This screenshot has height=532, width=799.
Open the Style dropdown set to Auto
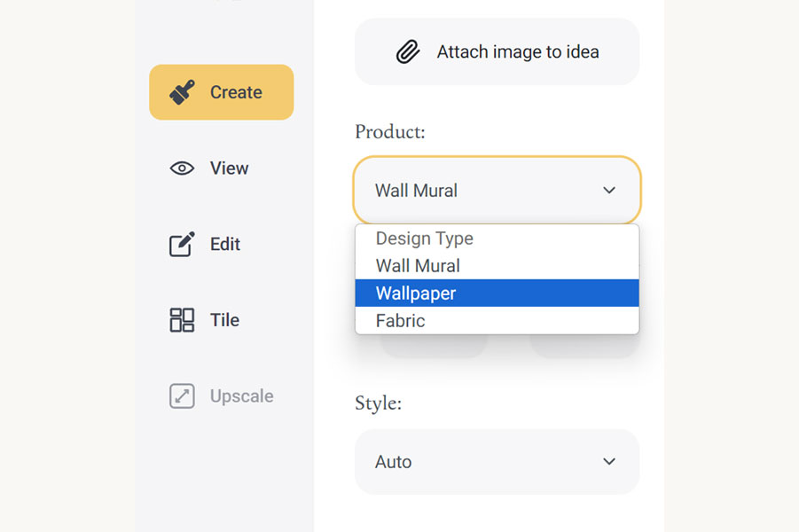(497, 462)
